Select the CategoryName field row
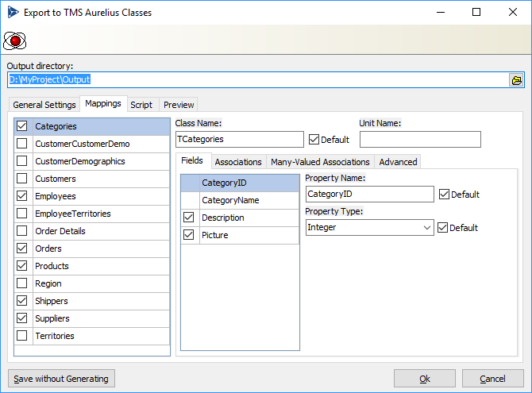The width and height of the screenshot is (532, 393). tap(241, 200)
